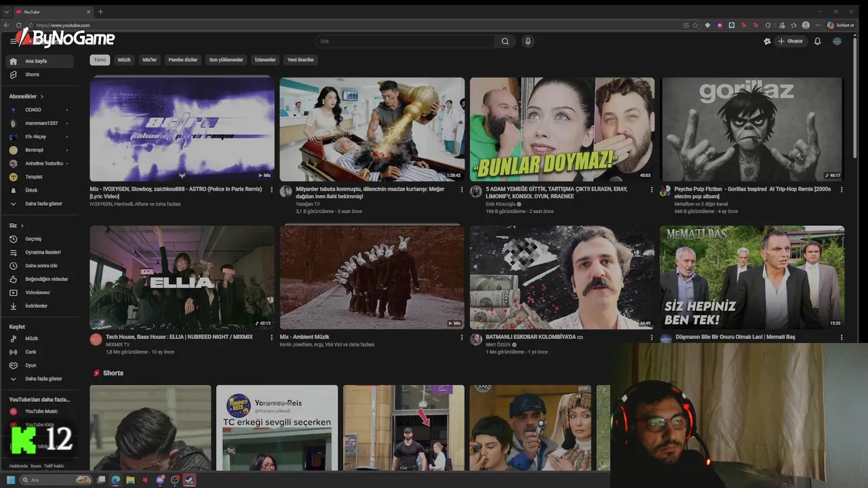Open options menu for 5 ADAM YEMEĞE video
The image size is (868, 488).
tap(652, 190)
